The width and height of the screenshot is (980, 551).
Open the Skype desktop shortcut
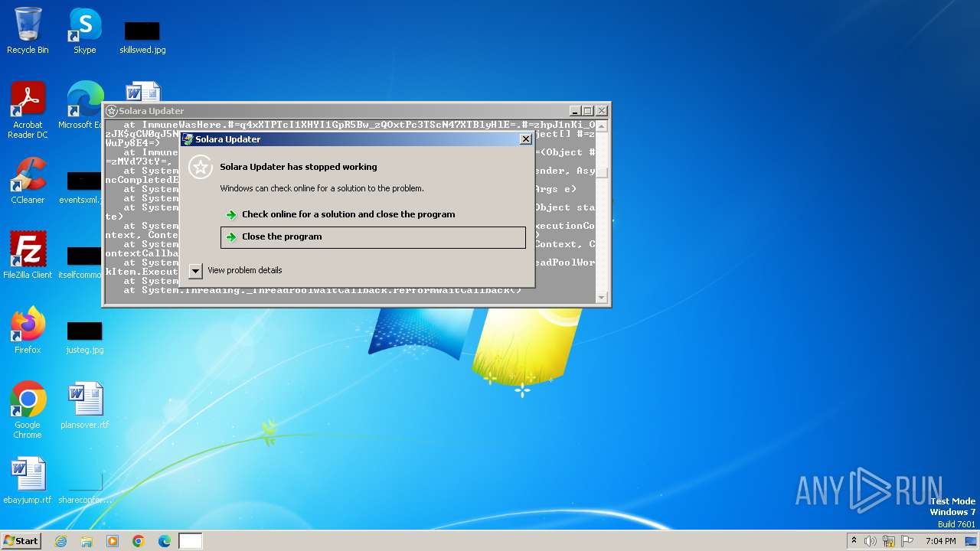click(85, 31)
